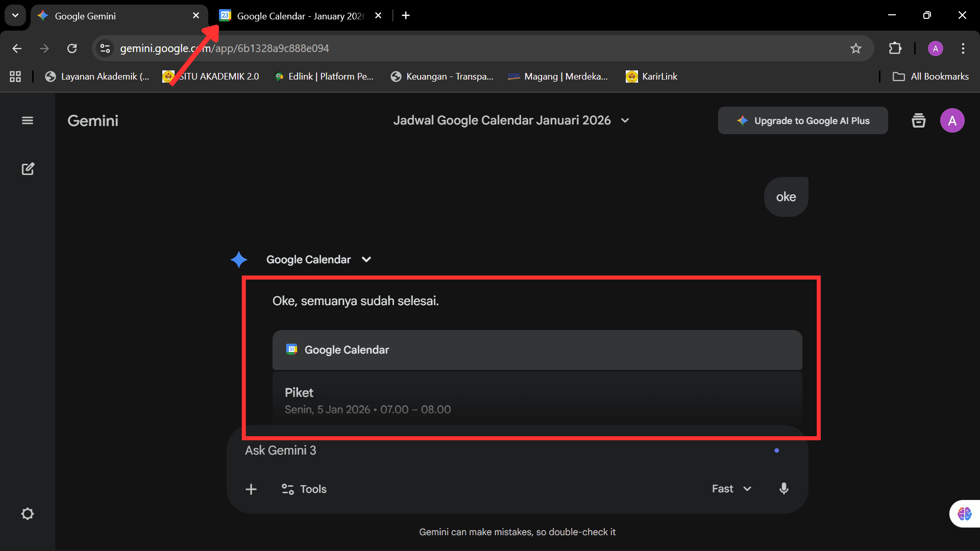Click Upgrade to Google AI Plus
The width and height of the screenshot is (980, 551).
[x=802, y=120]
